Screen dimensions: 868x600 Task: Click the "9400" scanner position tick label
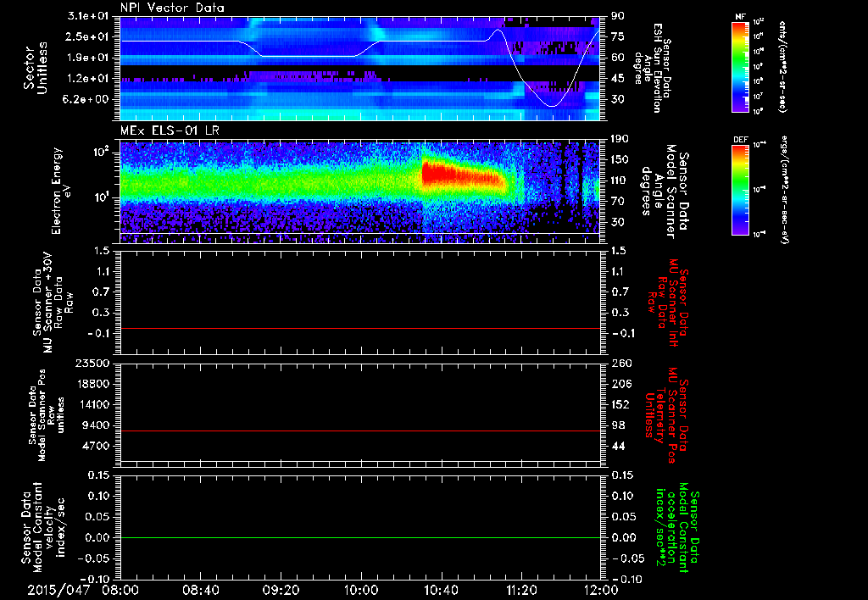(95, 425)
